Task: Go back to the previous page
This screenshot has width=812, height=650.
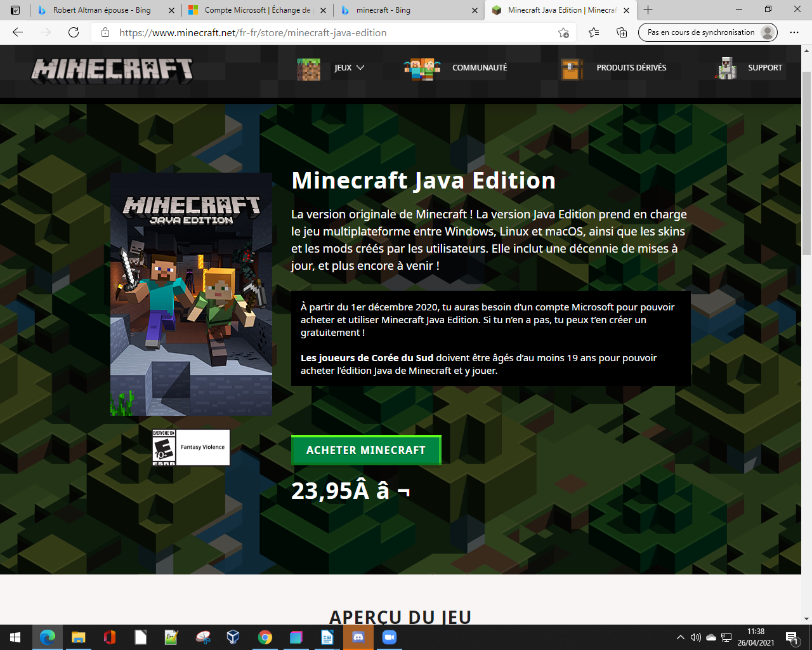Action: [18, 32]
